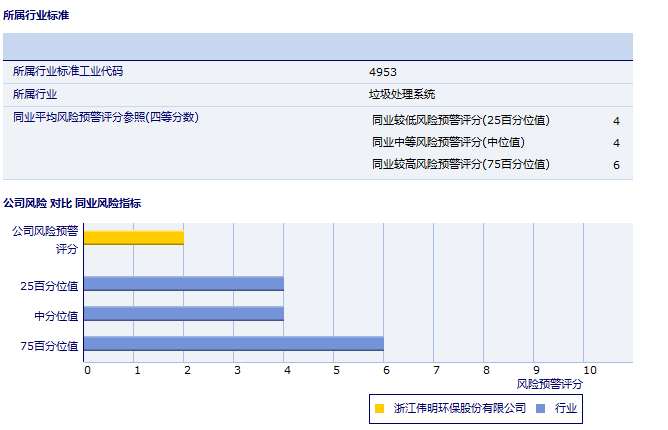This screenshot has width=668, height=430.
Task: Click the blue 中分位值 bar
Action: pos(183,313)
